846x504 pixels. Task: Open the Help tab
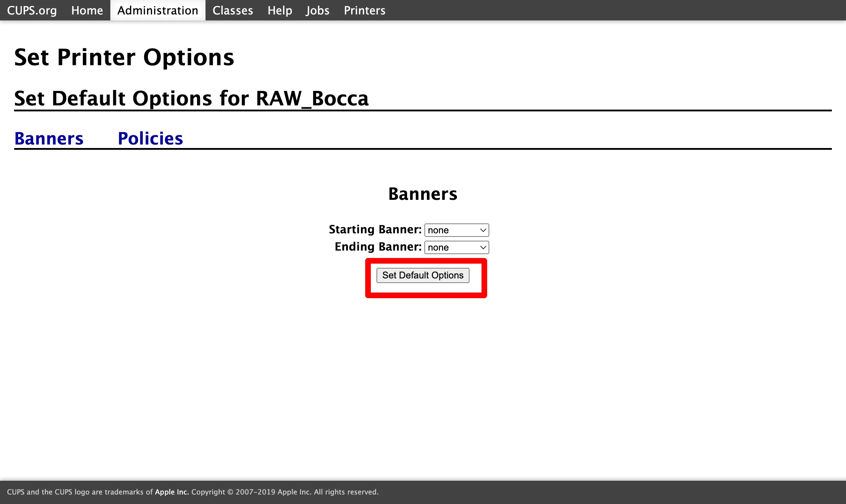280,10
